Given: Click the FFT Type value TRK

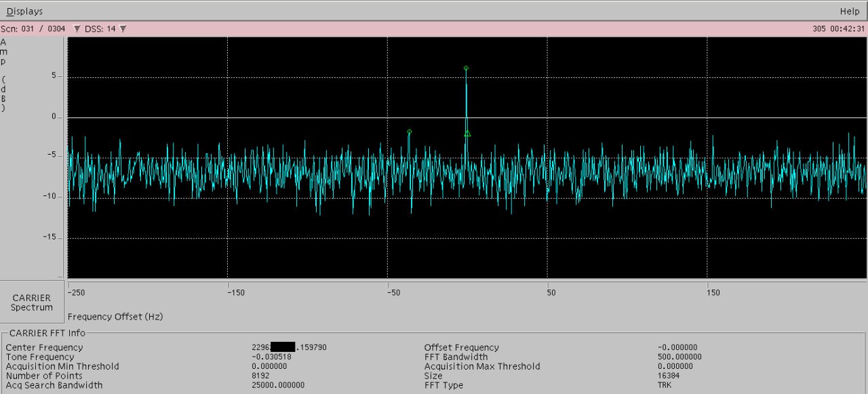Looking at the screenshot, I should click(665, 385).
